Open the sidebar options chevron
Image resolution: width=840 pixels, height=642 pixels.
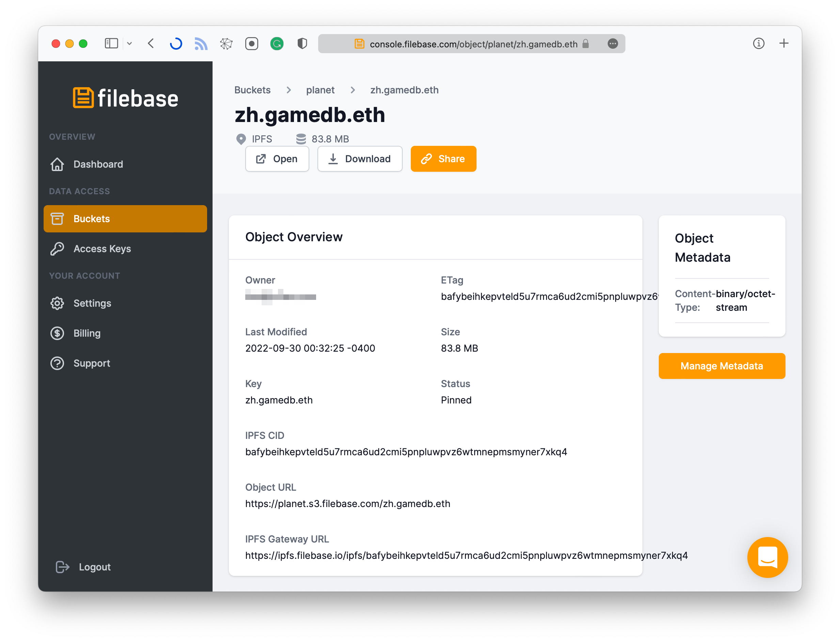pyautogui.click(x=130, y=44)
